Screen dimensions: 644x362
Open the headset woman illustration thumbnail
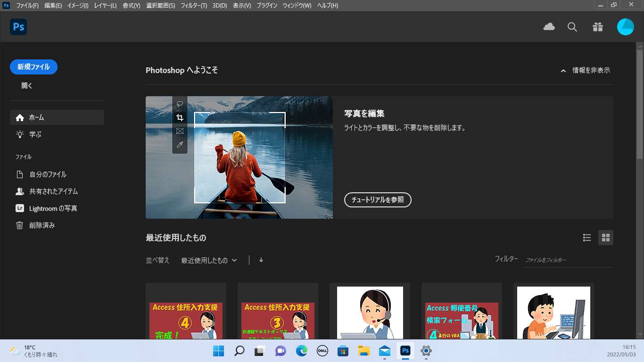(370, 311)
